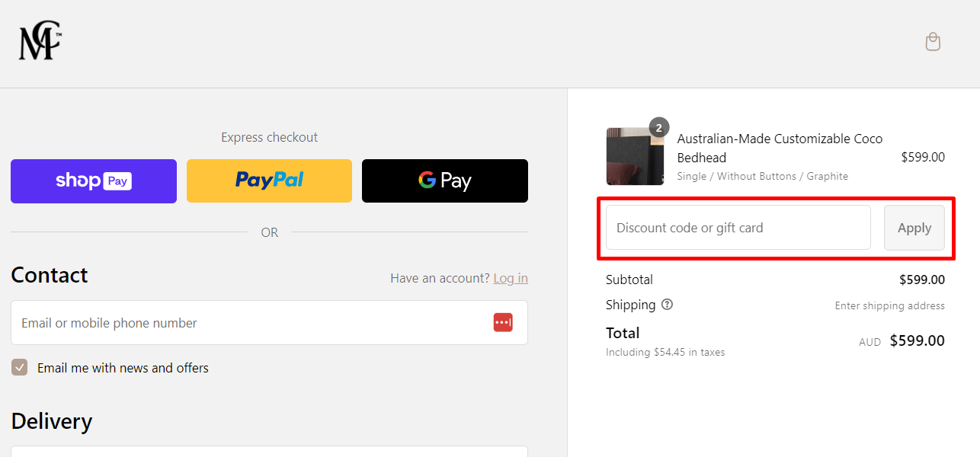Viewport: 980px width, 457px height.
Task: Open the first field under Delivery heading
Action: coord(269,451)
